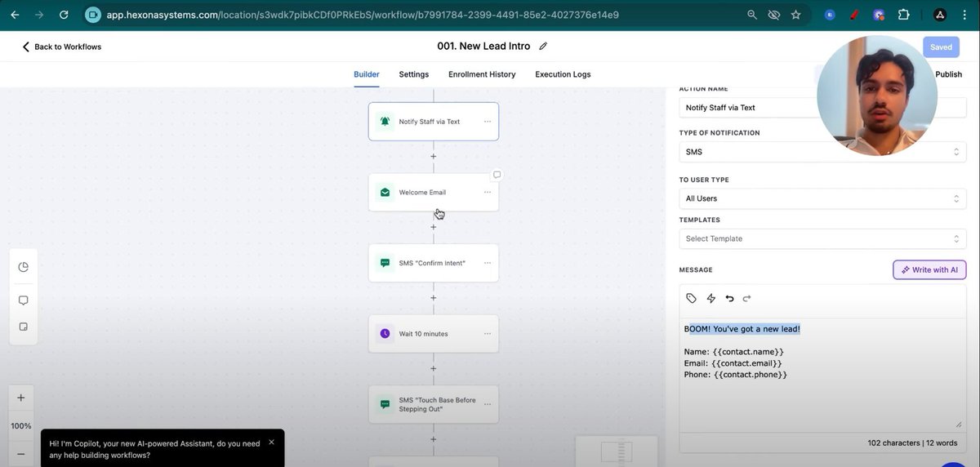Zoom out with the minus button
Image resolution: width=980 pixels, height=467 pixels.
21,454
